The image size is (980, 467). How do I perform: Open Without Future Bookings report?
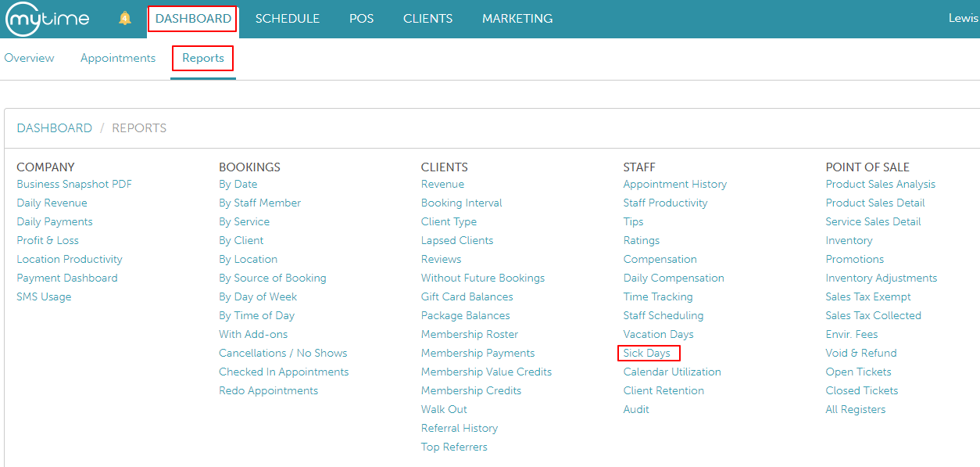click(483, 278)
